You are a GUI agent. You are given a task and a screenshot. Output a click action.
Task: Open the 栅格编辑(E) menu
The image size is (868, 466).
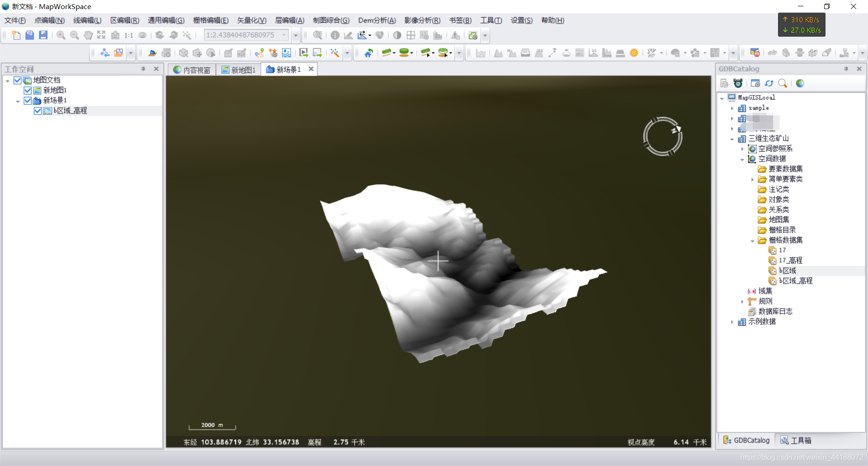[211, 20]
